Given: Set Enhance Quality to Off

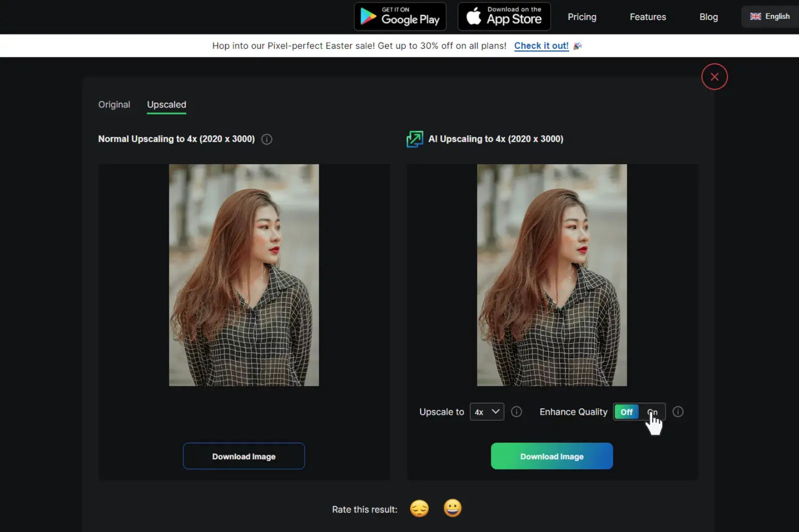Looking at the screenshot, I should 626,412.
